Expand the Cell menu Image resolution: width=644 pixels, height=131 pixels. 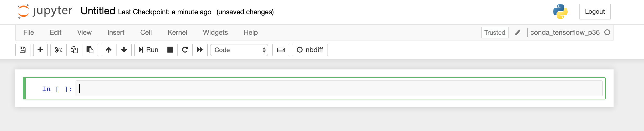[146, 33]
